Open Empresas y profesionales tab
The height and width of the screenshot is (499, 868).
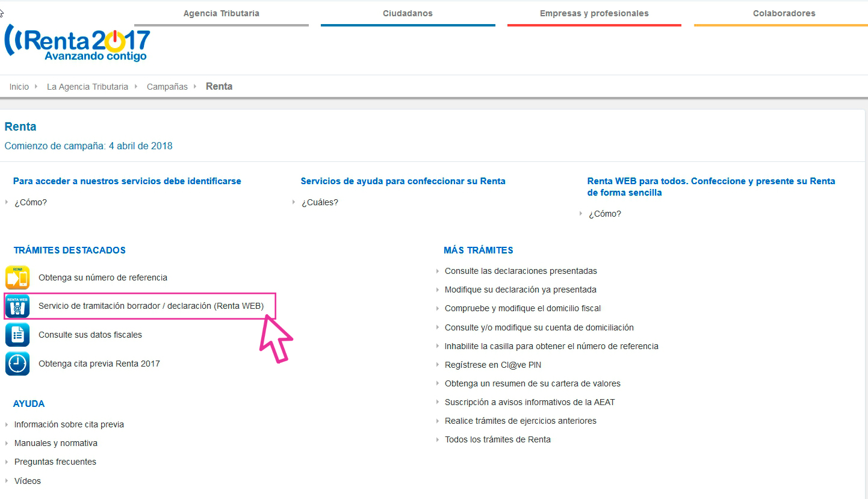point(594,13)
